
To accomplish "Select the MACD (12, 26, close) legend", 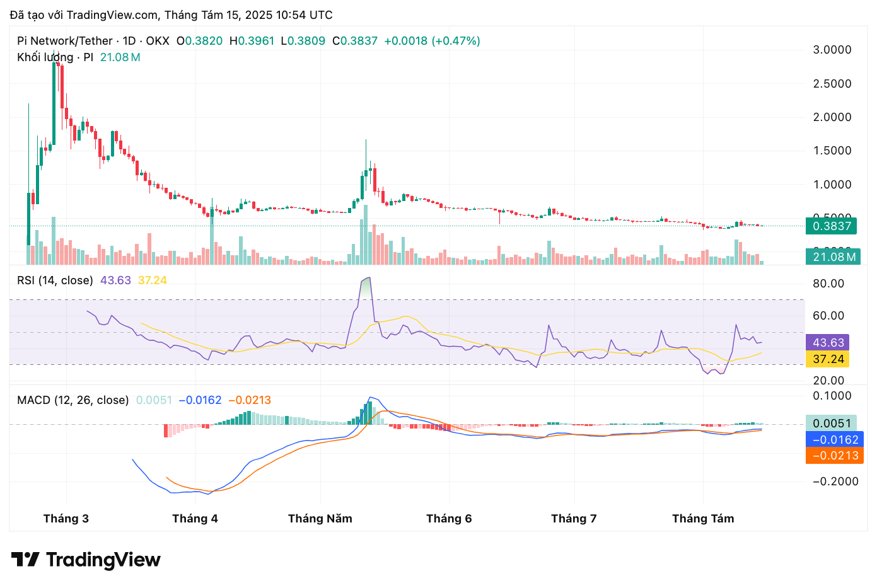I will coord(73,400).
